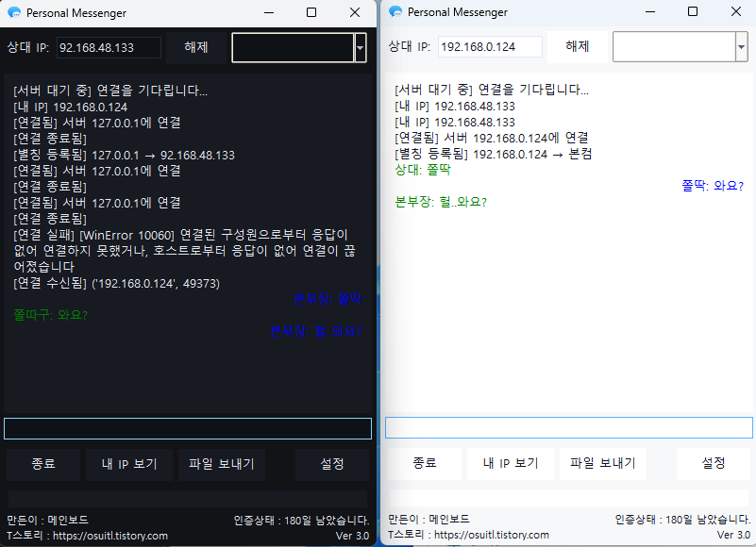This screenshot has width=756, height=547.
Task: Click '[서버 대기 중]' line in dark window
Action: coord(110,91)
